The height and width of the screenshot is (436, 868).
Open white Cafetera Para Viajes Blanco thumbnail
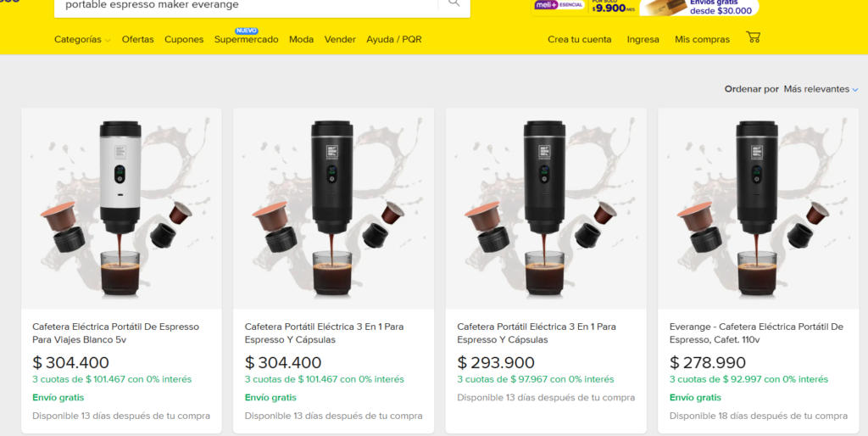121,208
